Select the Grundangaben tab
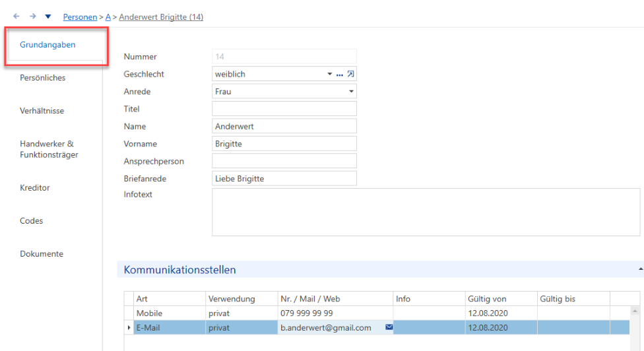The height and width of the screenshot is (351, 644). click(48, 45)
